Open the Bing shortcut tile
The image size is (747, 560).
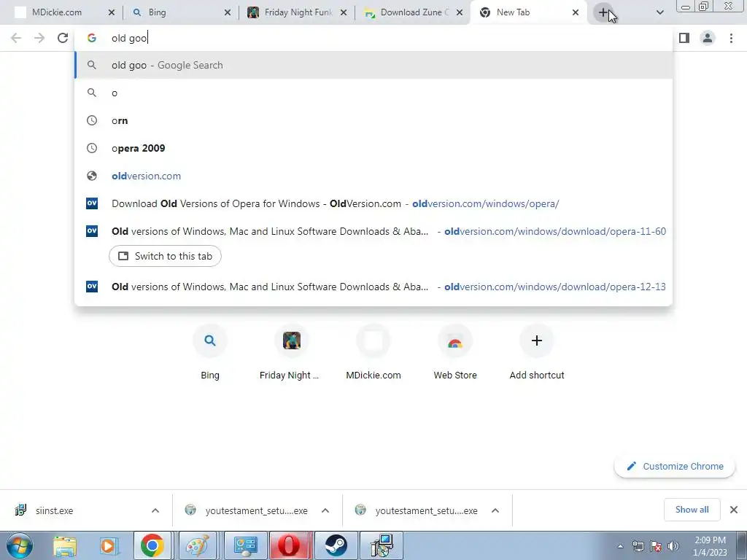(210, 353)
